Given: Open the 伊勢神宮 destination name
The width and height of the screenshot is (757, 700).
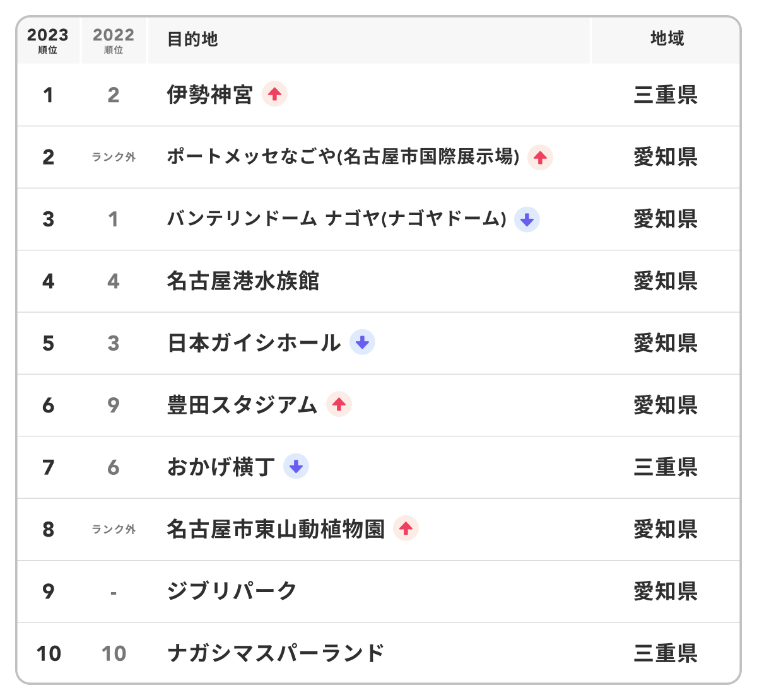Looking at the screenshot, I should pos(209,95).
